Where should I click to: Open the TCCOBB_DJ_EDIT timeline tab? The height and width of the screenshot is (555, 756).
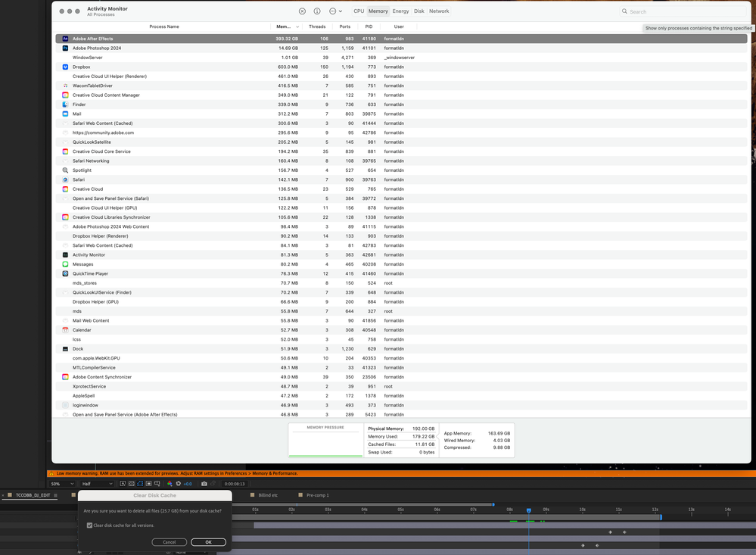(x=33, y=495)
